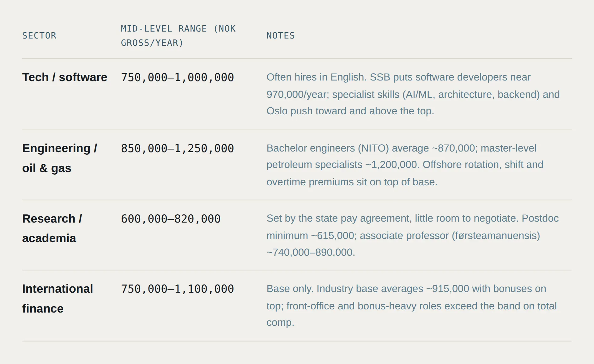Select the 750,000–1,100,000 salary range
This screenshot has height=364, width=594.
[x=177, y=289]
